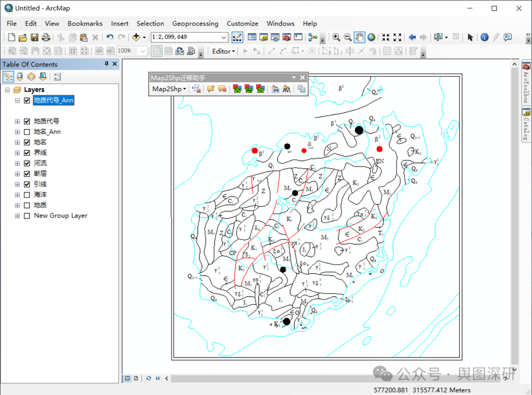532x395 pixels.
Task: Select the Zoom Out tool
Action: 348,37
